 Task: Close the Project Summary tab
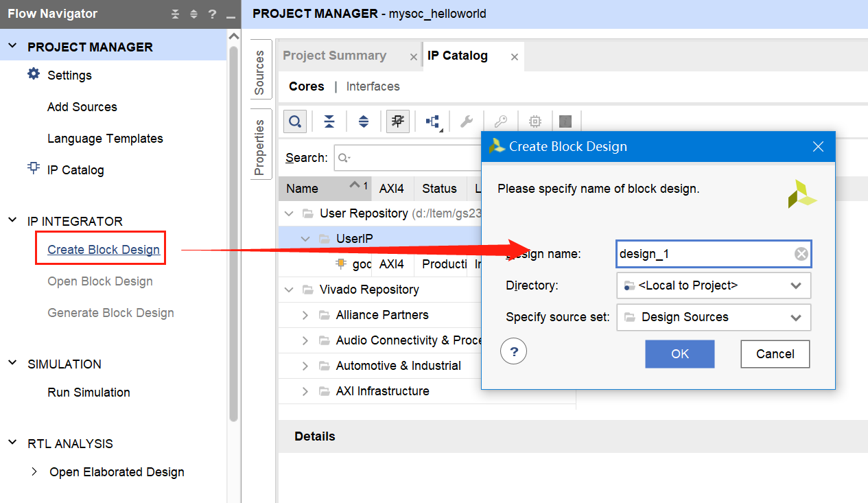(413, 58)
